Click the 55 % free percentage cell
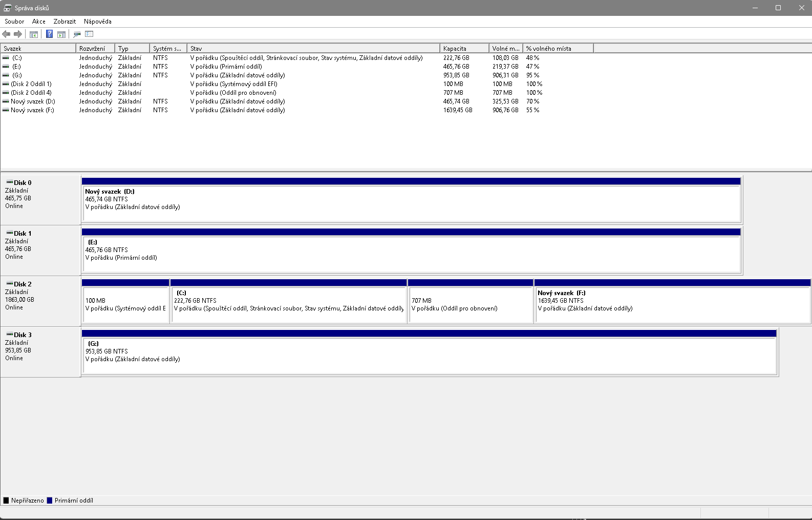 tap(532, 110)
